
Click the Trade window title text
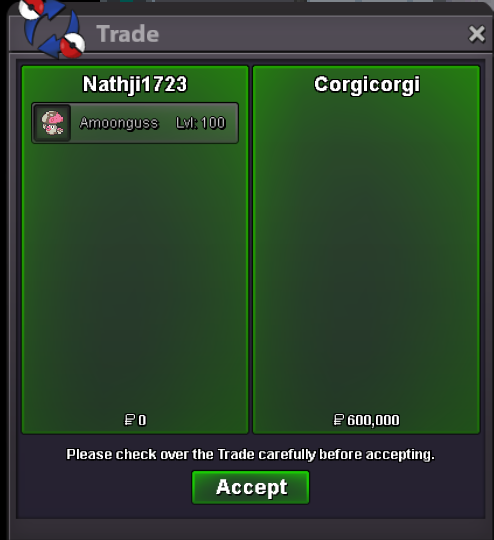pos(128,34)
